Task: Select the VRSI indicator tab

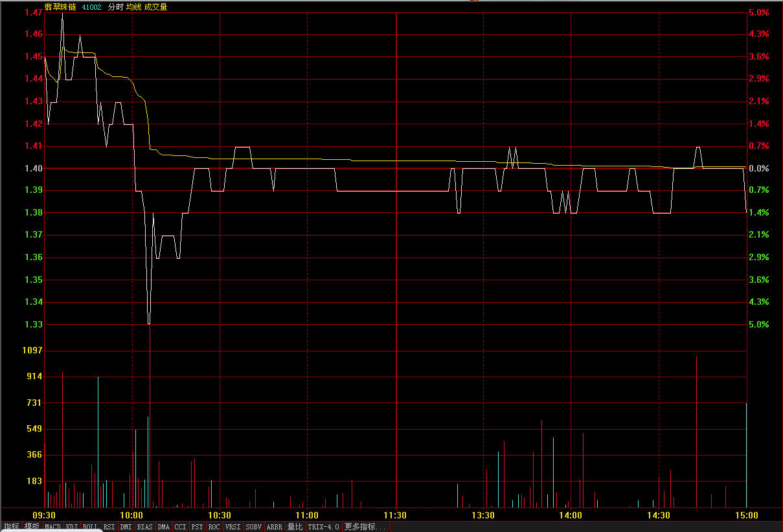Action: point(233,527)
